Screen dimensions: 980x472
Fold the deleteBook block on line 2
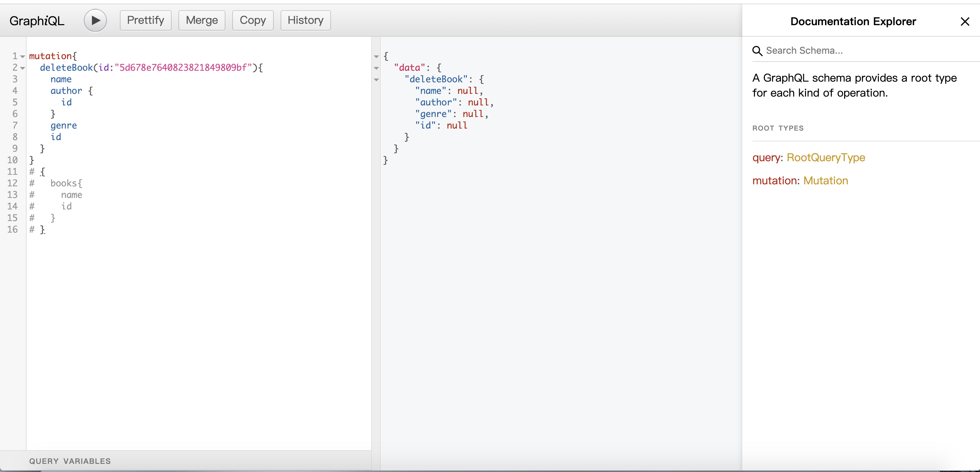click(22, 68)
